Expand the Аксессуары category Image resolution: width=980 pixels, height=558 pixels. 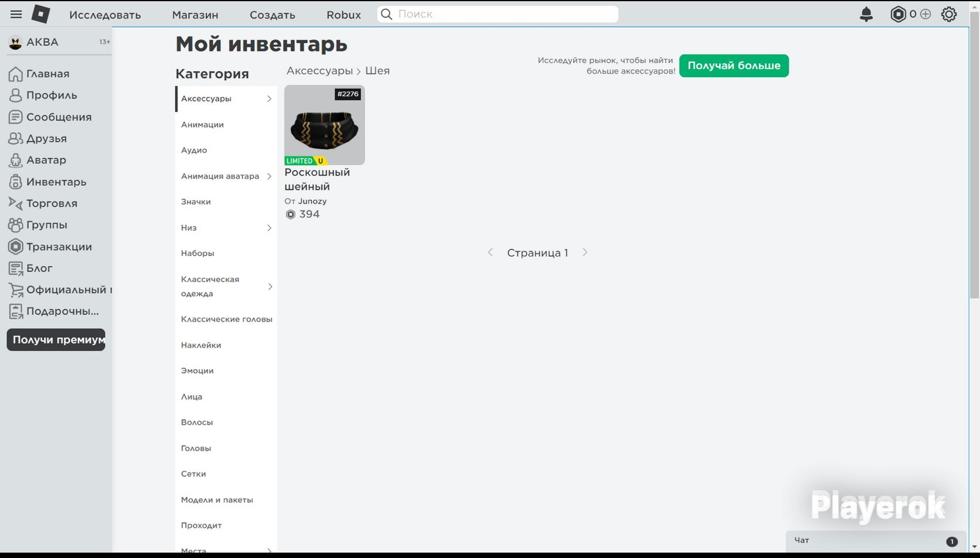pos(269,99)
